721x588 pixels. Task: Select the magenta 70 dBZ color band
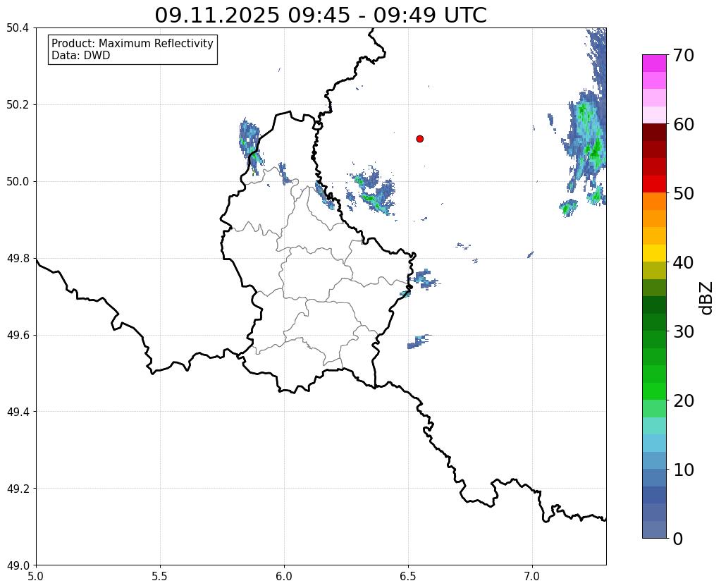[654, 63]
